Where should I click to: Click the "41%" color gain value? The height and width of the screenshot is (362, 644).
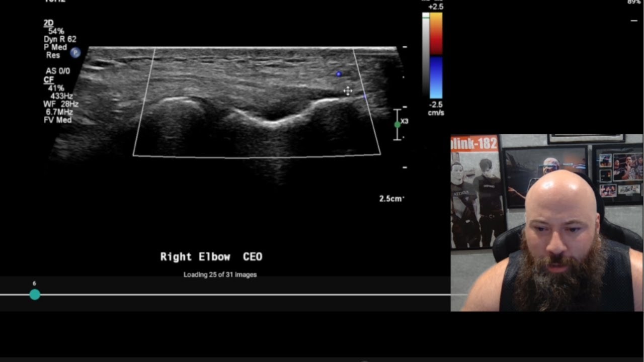(x=56, y=88)
